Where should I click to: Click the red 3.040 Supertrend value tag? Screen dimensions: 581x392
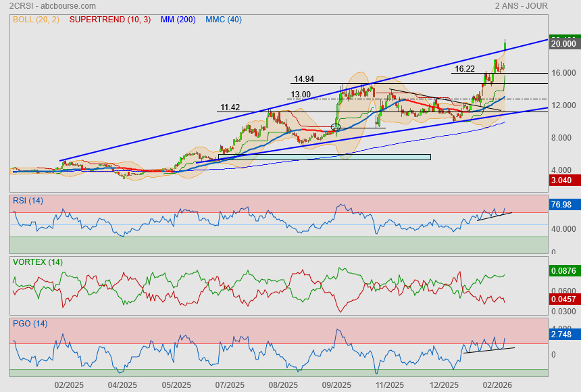pos(564,180)
